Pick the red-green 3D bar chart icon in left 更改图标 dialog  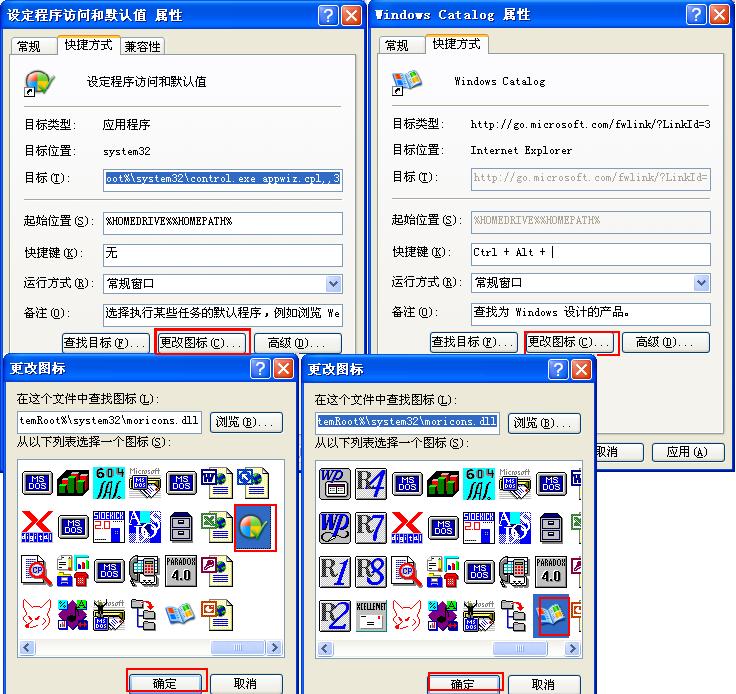[73, 483]
